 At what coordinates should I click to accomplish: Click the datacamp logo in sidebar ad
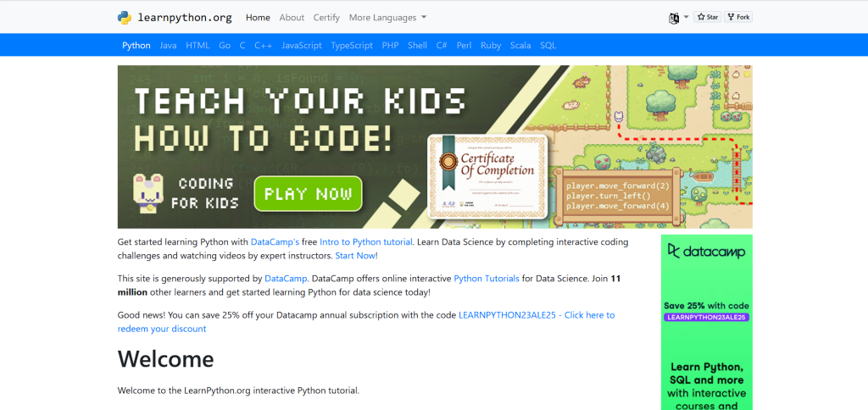pyautogui.click(x=706, y=252)
